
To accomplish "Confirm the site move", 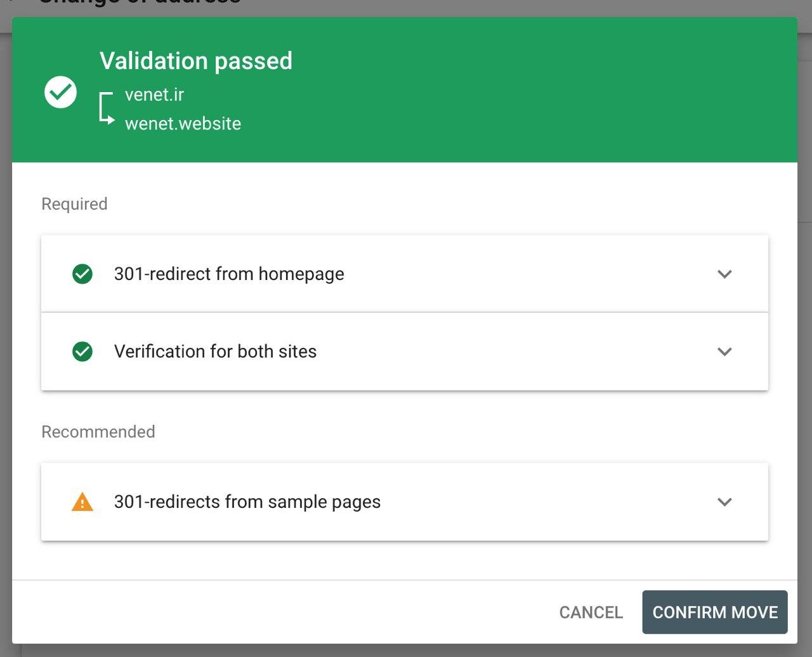I will 715,612.
